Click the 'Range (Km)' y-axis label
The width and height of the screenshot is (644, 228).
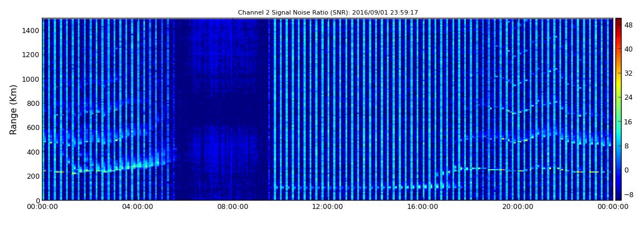(x=13, y=110)
